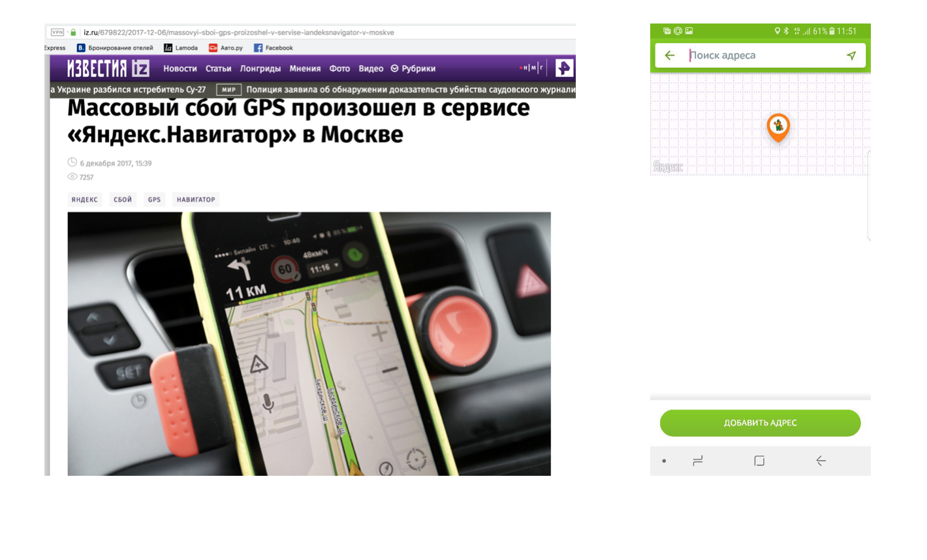This screenshot has width=927, height=560.
Task: Tap the battery icon in phone status bar
Action: (832, 31)
